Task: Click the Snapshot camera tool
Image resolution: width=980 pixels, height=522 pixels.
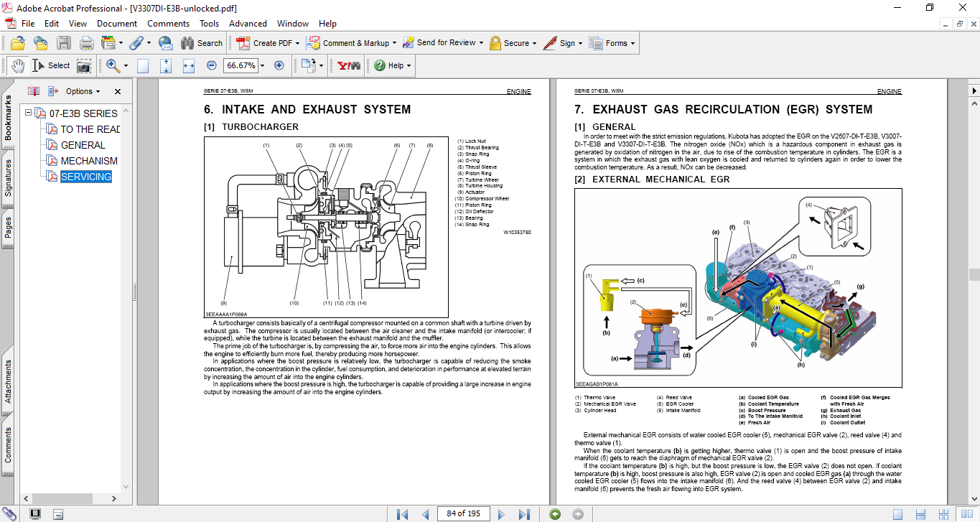Action: pyautogui.click(x=84, y=65)
